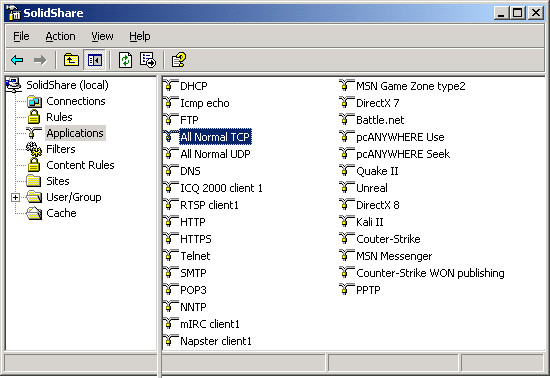The width and height of the screenshot is (550, 378).
Task: Click the Refresh toolbar icon
Action: pyautogui.click(x=126, y=60)
